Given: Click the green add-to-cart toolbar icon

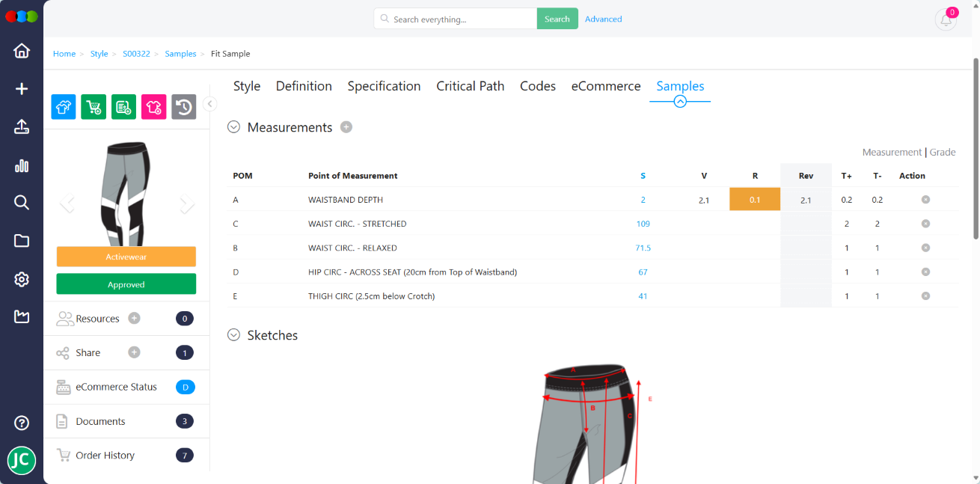Looking at the screenshot, I should (94, 107).
